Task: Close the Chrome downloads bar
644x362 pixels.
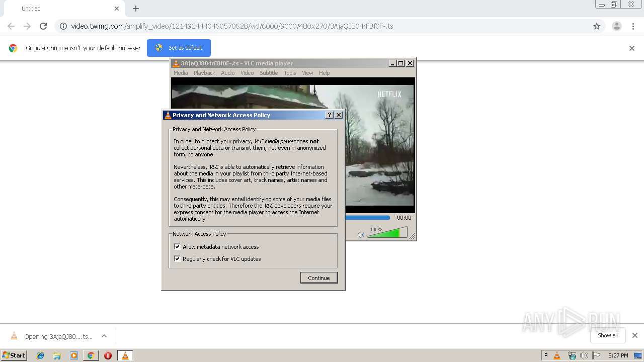Action: [635, 335]
